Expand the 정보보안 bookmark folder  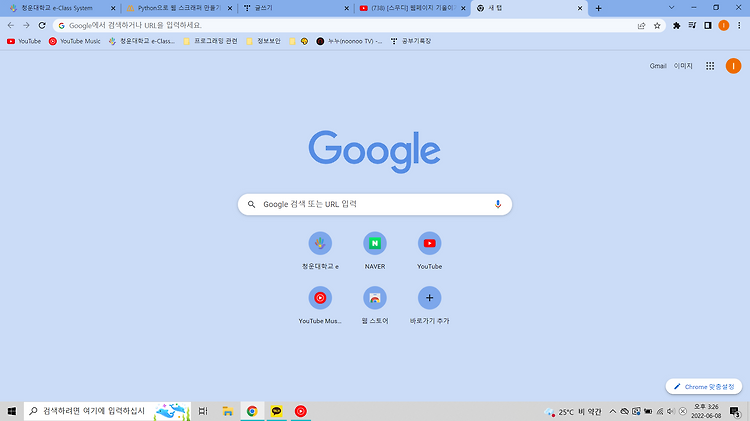pos(264,41)
